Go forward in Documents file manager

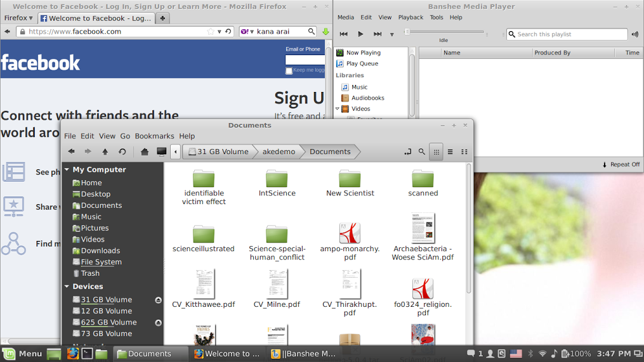coord(88,152)
